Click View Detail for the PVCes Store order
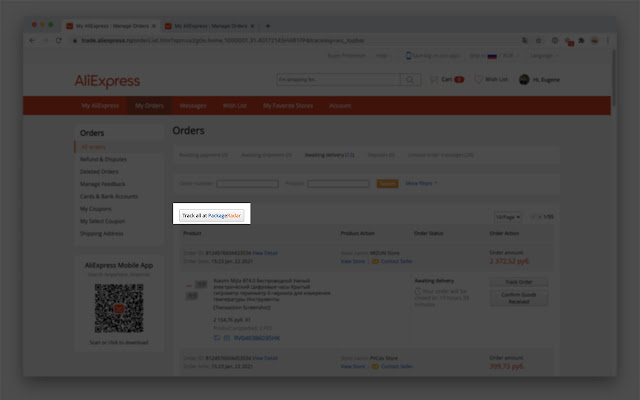640x400 pixels. click(265, 358)
